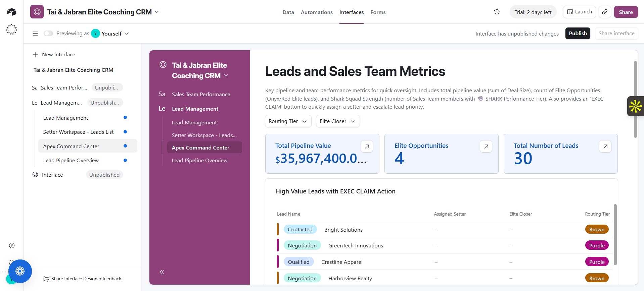Expand the Total Pipeline Value card arrow

click(x=367, y=146)
